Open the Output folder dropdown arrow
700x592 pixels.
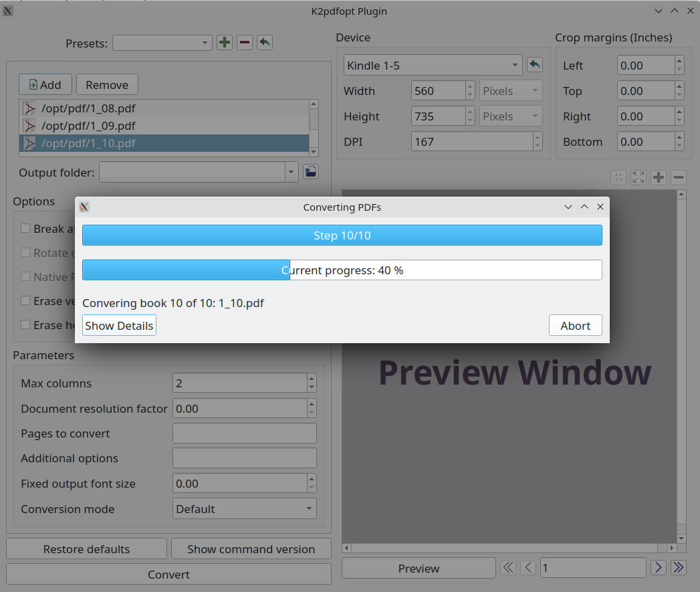[x=291, y=172]
